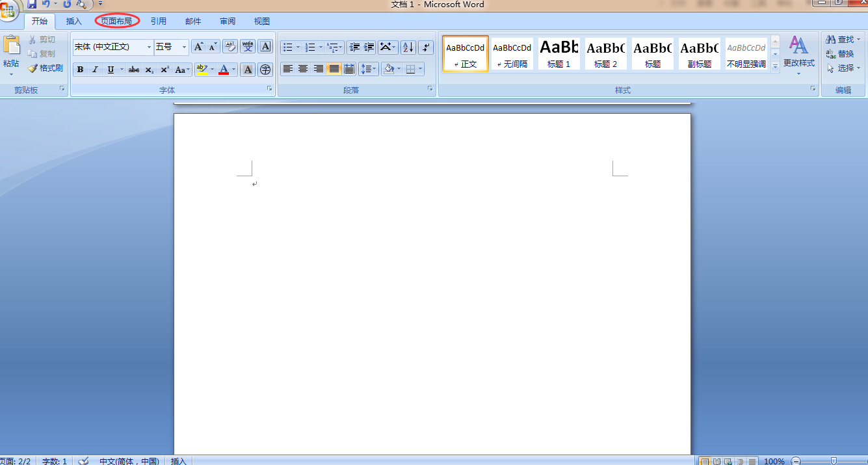Center the paragraph text
Screen dimensions: 868x465
[x=303, y=69]
